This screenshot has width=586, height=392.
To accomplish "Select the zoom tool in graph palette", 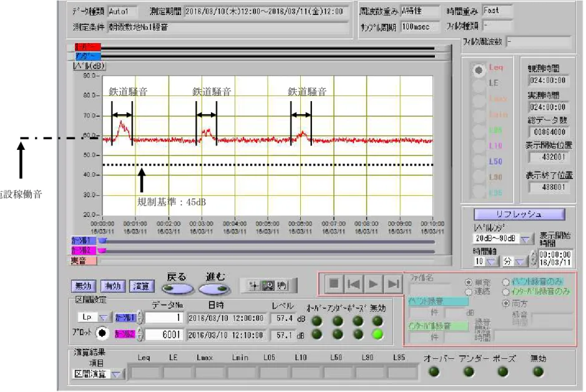I will point(268,286).
